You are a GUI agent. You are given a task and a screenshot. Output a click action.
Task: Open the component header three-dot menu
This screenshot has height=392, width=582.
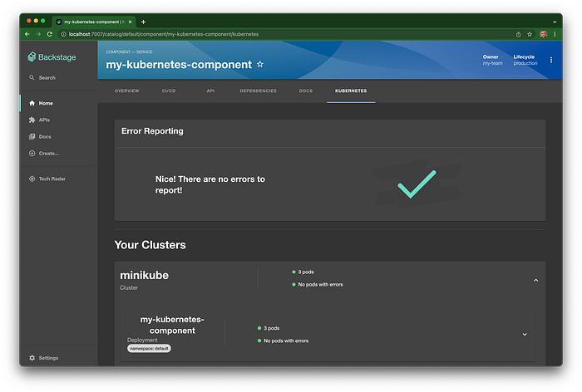point(551,60)
